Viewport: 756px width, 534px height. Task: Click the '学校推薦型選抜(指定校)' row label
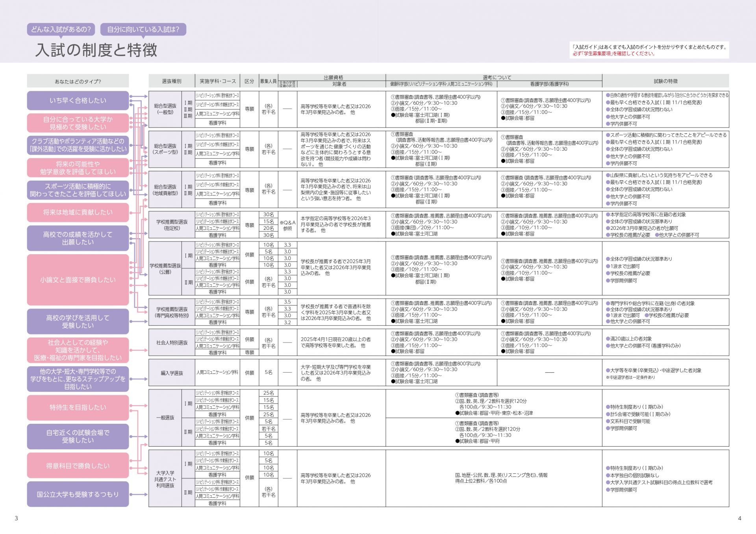172,225
